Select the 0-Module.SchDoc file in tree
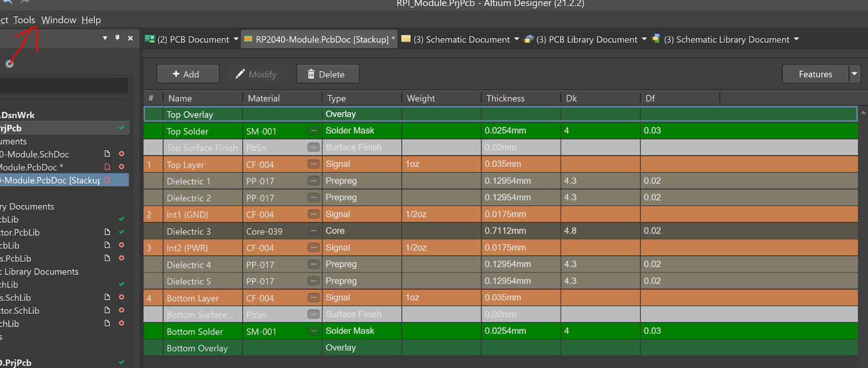 click(35, 154)
